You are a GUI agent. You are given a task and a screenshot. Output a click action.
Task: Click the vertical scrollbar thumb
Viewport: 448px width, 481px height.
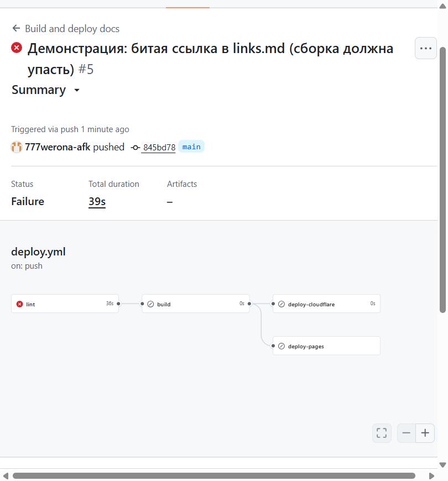coord(442,180)
